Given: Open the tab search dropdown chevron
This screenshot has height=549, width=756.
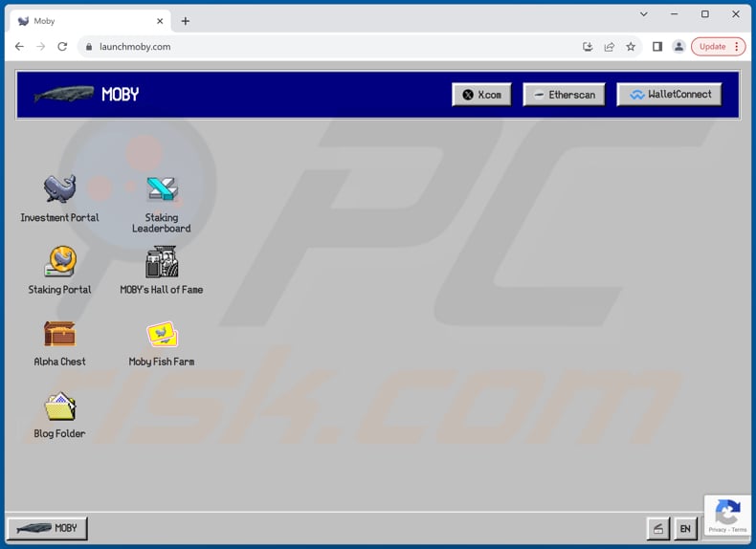Looking at the screenshot, I should click(644, 14).
